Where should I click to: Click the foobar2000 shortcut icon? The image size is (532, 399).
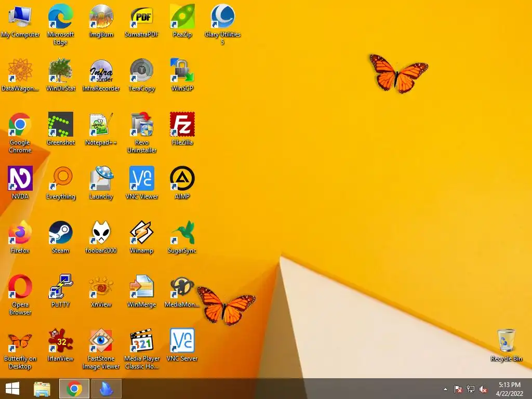pos(101,232)
